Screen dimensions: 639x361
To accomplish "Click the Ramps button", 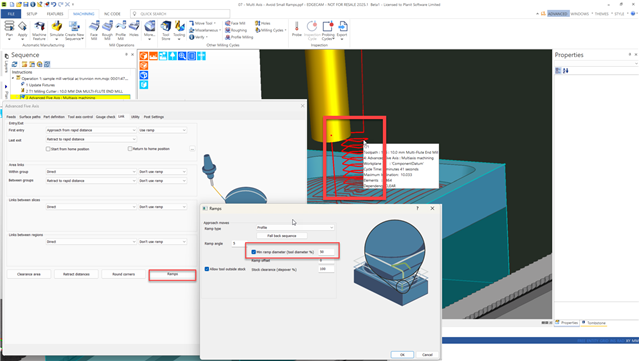I will pyautogui.click(x=172, y=274).
